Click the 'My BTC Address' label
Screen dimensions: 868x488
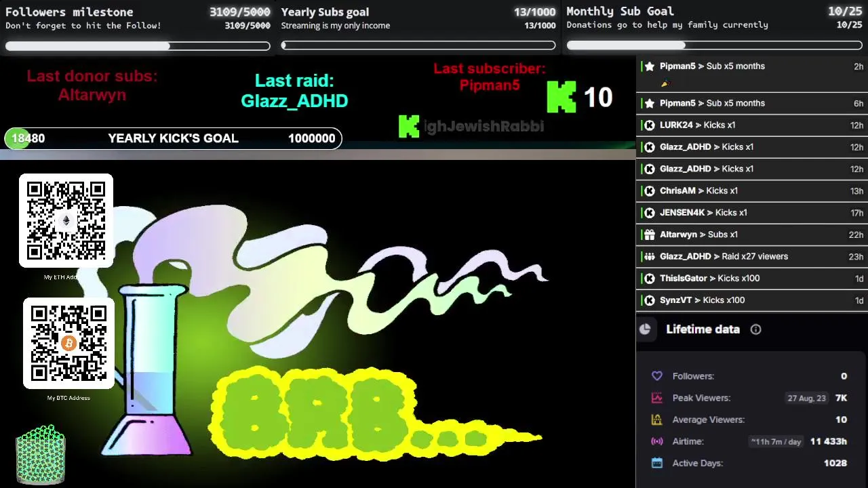click(68, 398)
